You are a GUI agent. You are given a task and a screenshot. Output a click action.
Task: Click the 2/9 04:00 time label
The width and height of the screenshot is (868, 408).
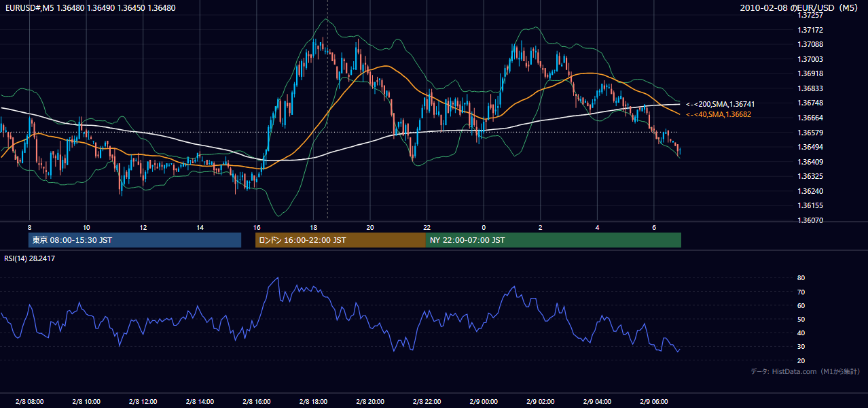(597, 402)
